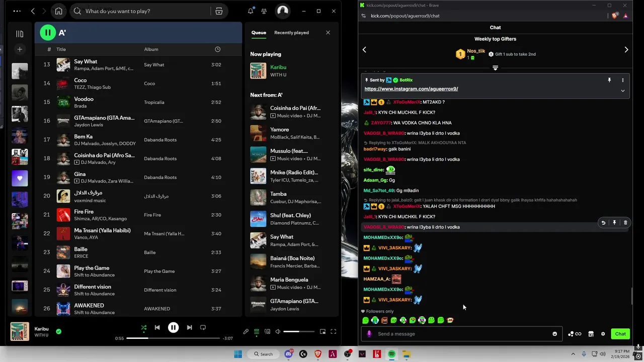This screenshot has width=644, height=362.
Task: Sort by the Album column header
Action: (151, 49)
